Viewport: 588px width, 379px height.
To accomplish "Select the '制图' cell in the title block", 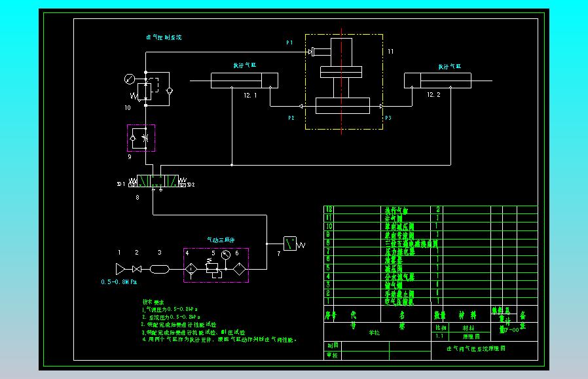I will 333,345.
